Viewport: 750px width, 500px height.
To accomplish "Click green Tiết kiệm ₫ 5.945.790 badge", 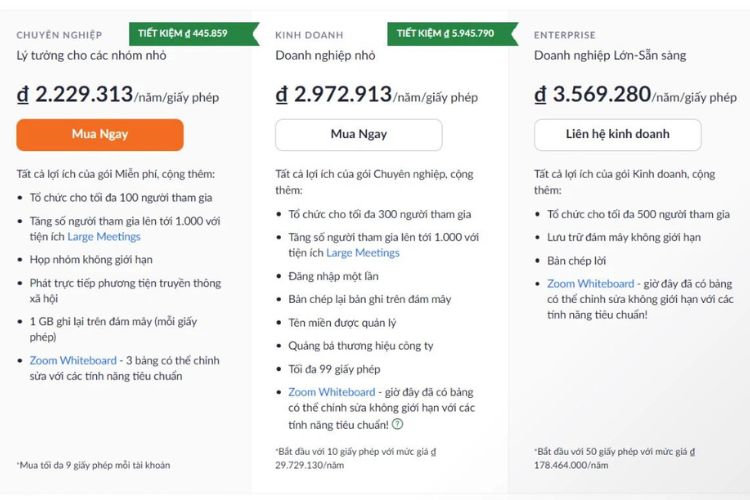I will click(x=452, y=34).
